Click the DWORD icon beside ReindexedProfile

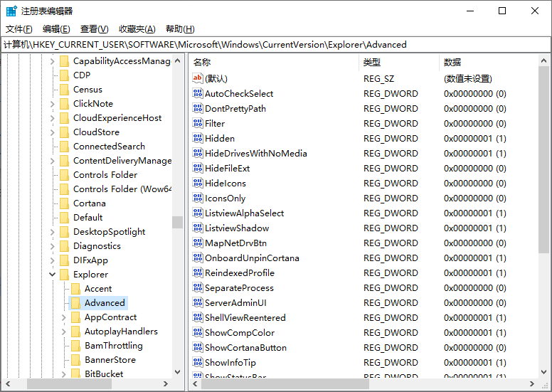pos(198,272)
